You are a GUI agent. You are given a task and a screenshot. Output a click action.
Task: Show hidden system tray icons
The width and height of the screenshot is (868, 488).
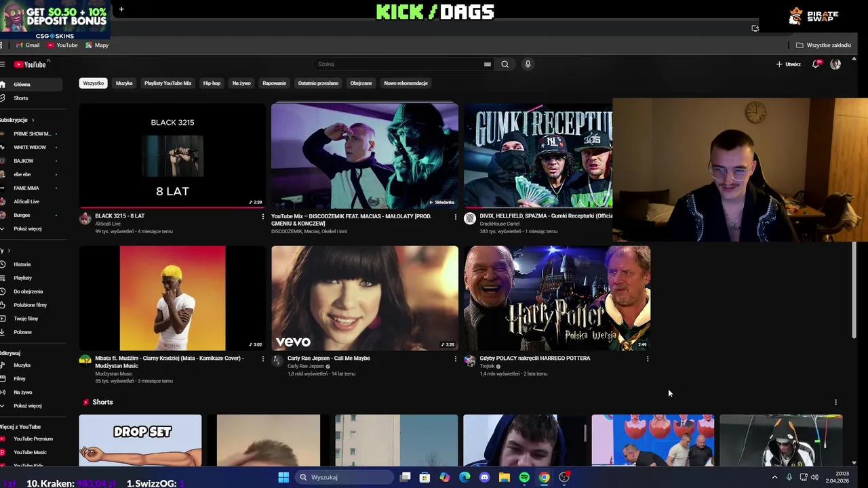tap(774, 477)
